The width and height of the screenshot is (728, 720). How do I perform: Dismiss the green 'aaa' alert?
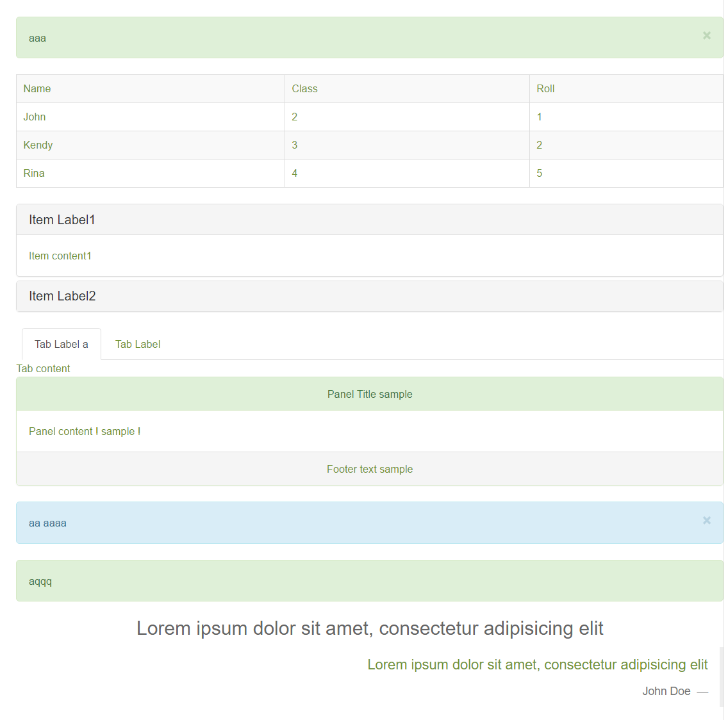click(706, 35)
